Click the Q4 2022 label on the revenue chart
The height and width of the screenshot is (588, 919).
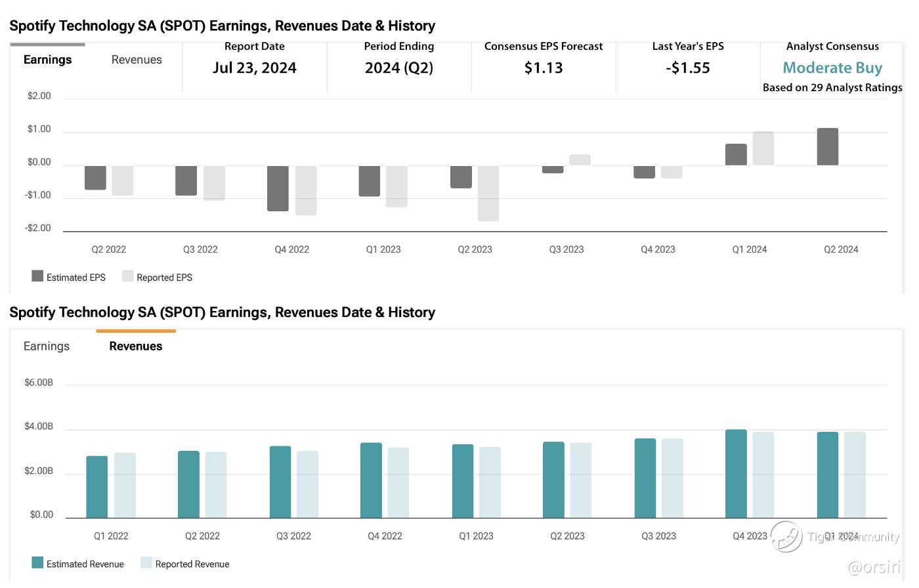point(385,536)
